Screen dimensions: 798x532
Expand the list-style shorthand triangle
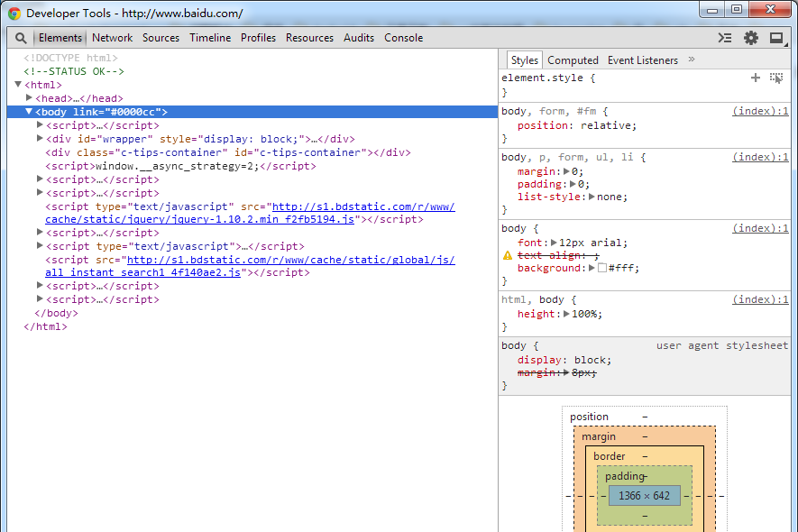592,197
